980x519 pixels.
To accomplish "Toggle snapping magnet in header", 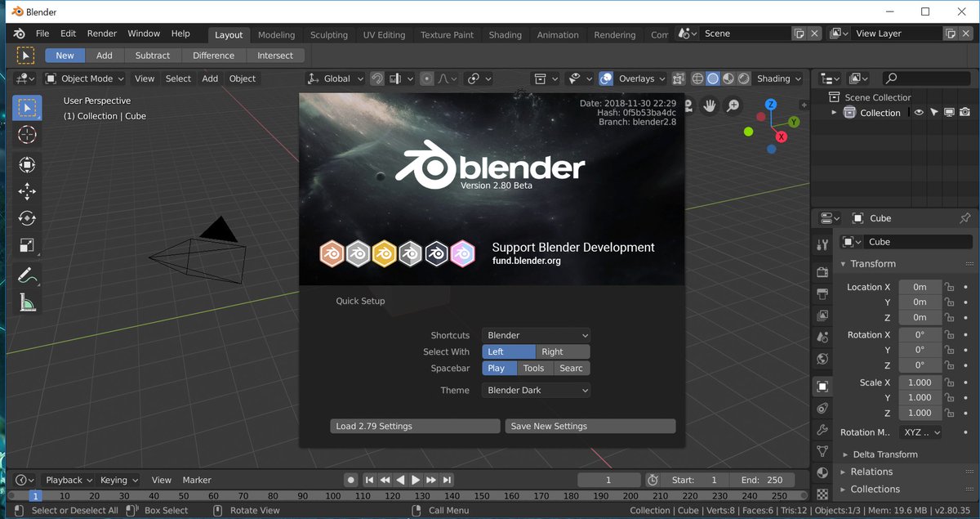I will pos(377,78).
